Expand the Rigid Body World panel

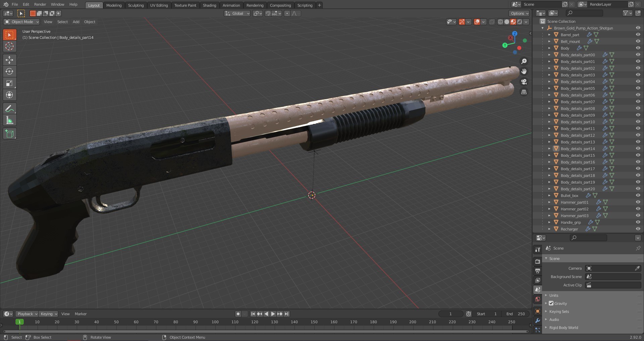(x=563, y=328)
